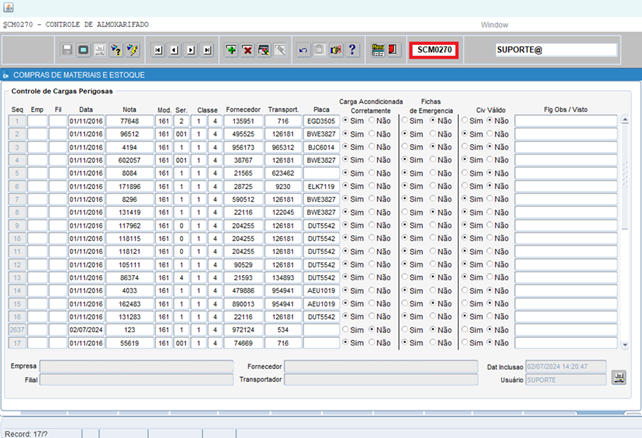Select Sim for Fichas de Emergencia row 1
The height and width of the screenshot is (438, 642).
point(405,120)
